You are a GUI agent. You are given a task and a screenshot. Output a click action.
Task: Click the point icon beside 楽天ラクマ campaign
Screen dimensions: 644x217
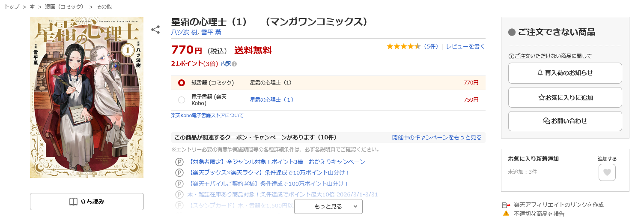point(179,173)
